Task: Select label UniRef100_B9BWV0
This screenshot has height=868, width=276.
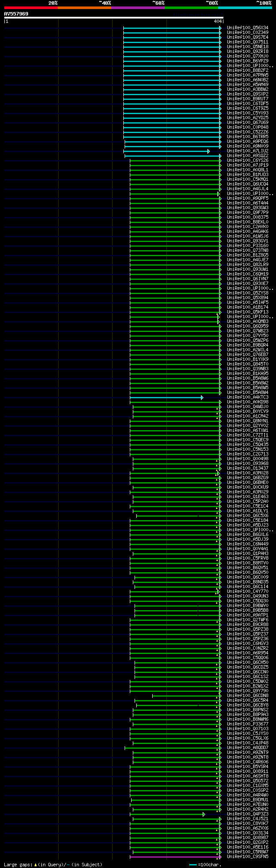Action: [x=248, y=606]
